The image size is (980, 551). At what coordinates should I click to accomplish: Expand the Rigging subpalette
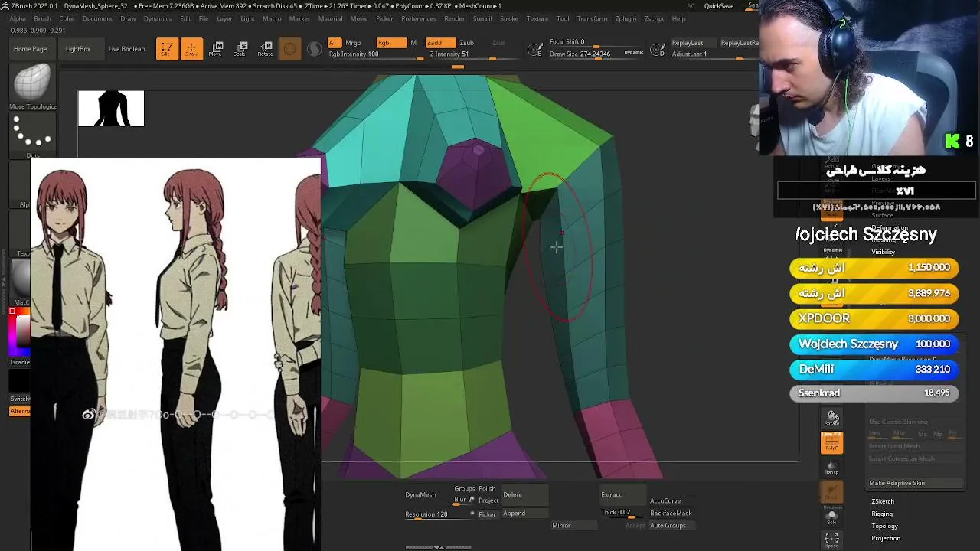tap(882, 514)
